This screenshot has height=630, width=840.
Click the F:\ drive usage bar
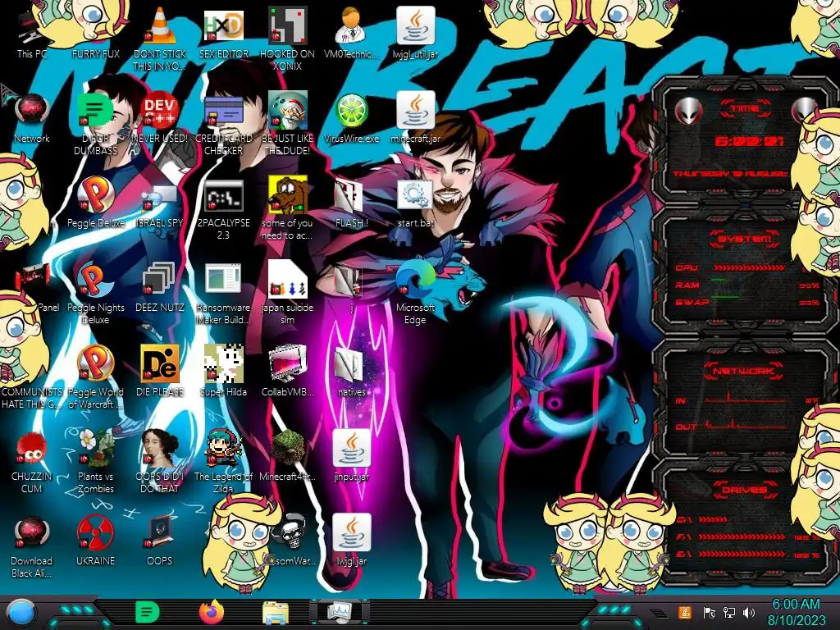point(742,536)
